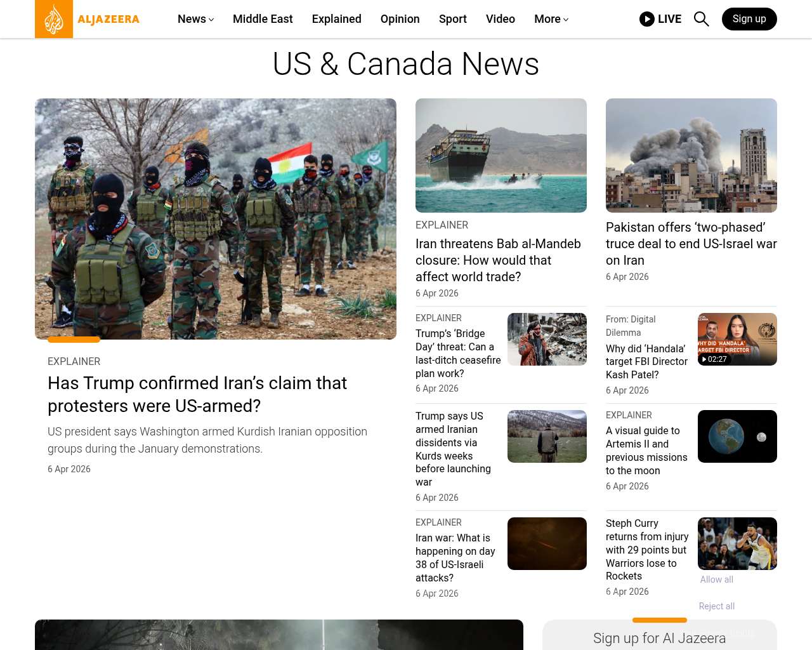Click Reject all cookies
This screenshot has width=812, height=650.
[x=717, y=606]
